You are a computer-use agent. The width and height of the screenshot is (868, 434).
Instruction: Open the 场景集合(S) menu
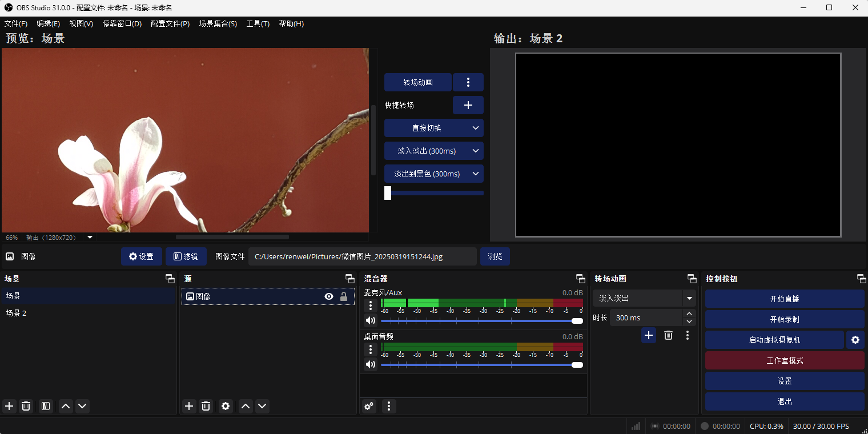tap(218, 23)
